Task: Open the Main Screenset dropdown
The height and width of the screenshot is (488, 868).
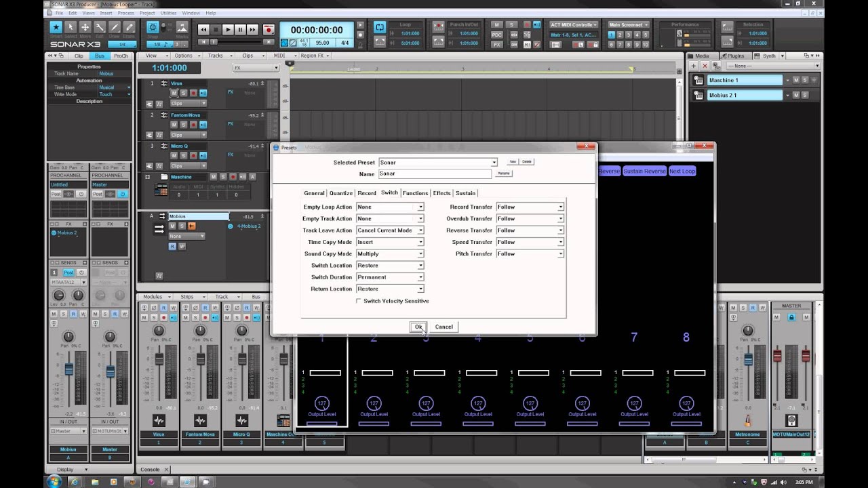Action: pos(629,24)
